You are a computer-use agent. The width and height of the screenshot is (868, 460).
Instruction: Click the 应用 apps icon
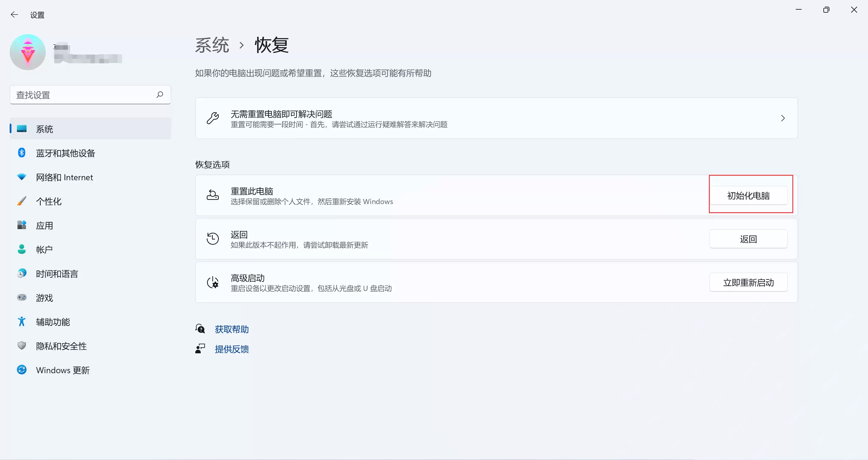click(x=22, y=225)
